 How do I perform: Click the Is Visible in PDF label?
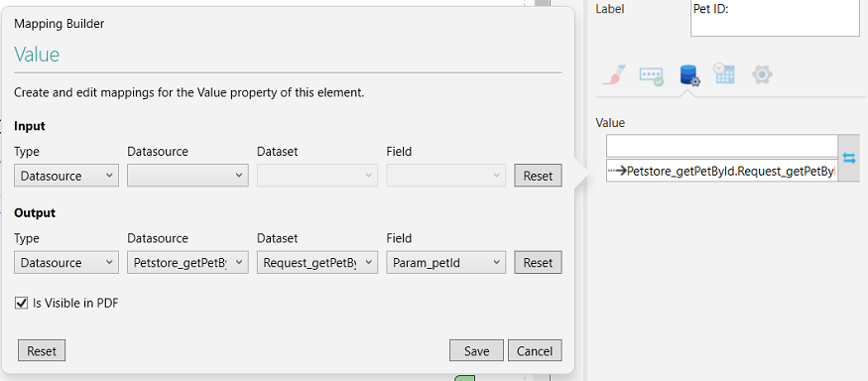tap(75, 303)
